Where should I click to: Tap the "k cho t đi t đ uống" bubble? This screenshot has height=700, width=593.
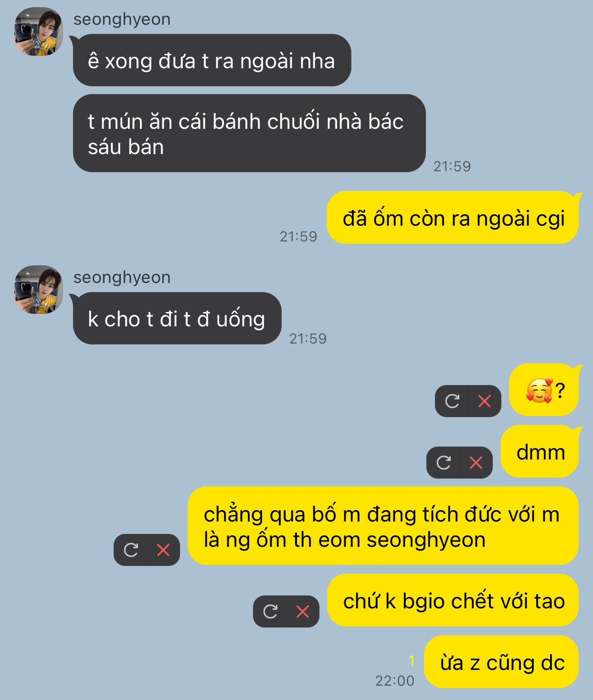(x=177, y=318)
